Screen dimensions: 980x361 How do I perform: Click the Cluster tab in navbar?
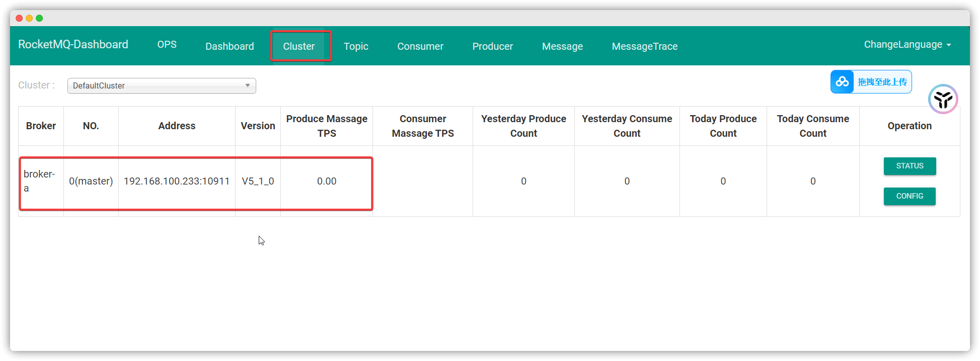pyautogui.click(x=298, y=46)
